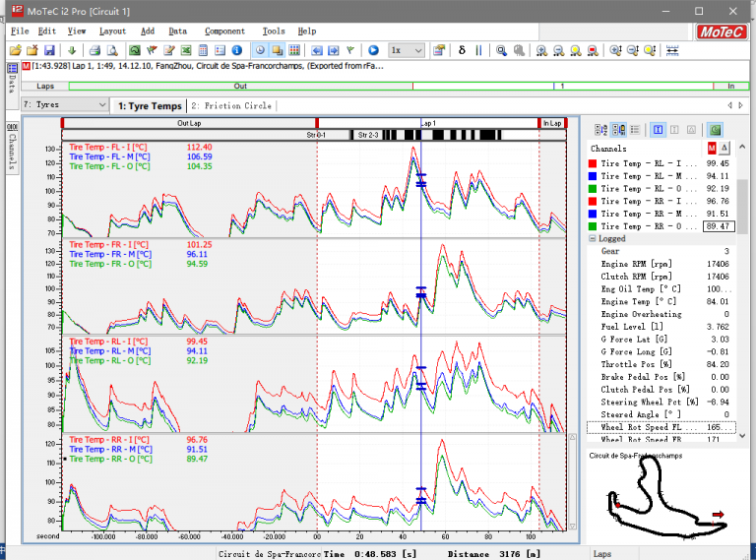Screen dimensions: 756x560
Task: Click the horizontal zoom out icon
Action: [558, 50]
